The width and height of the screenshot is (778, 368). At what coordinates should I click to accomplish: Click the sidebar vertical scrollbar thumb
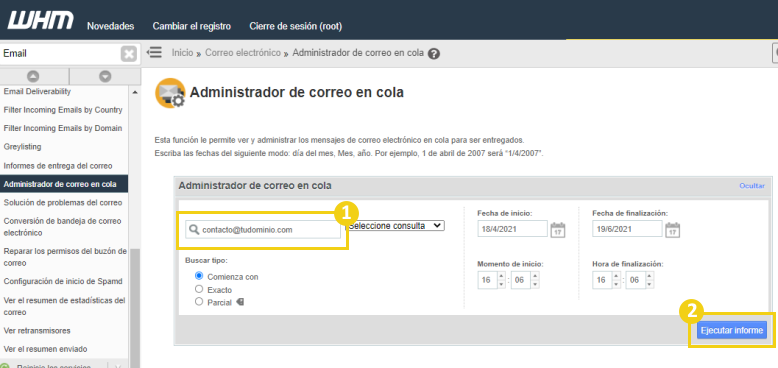click(135, 307)
